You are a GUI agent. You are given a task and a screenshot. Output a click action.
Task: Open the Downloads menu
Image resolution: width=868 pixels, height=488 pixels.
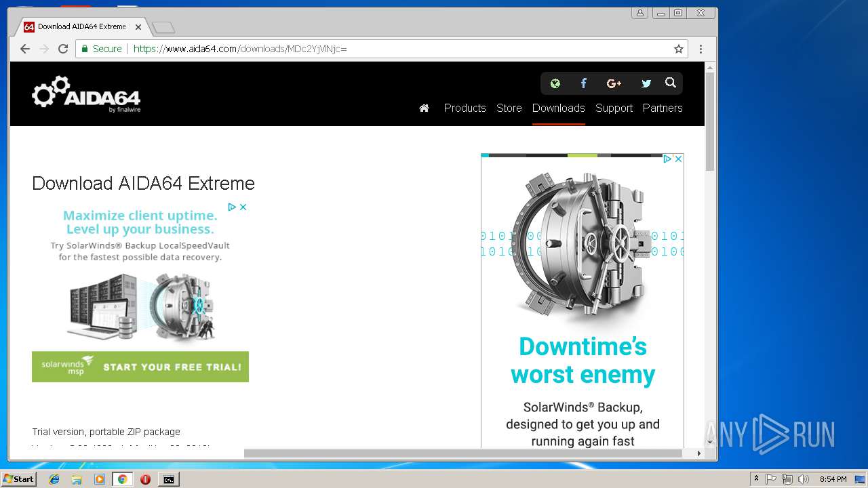pos(558,108)
